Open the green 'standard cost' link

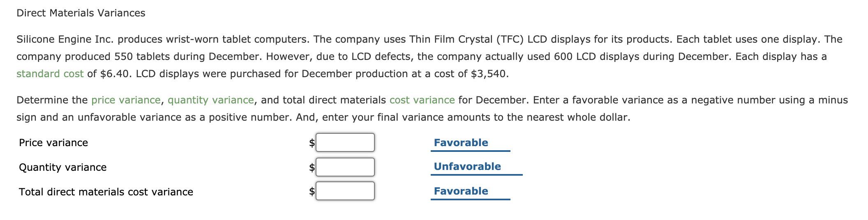click(50, 74)
